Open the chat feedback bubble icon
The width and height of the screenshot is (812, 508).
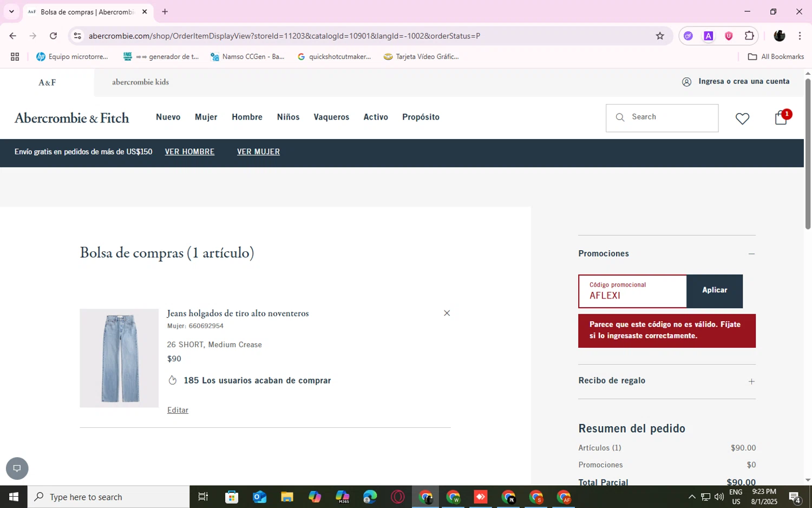pos(17,468)
